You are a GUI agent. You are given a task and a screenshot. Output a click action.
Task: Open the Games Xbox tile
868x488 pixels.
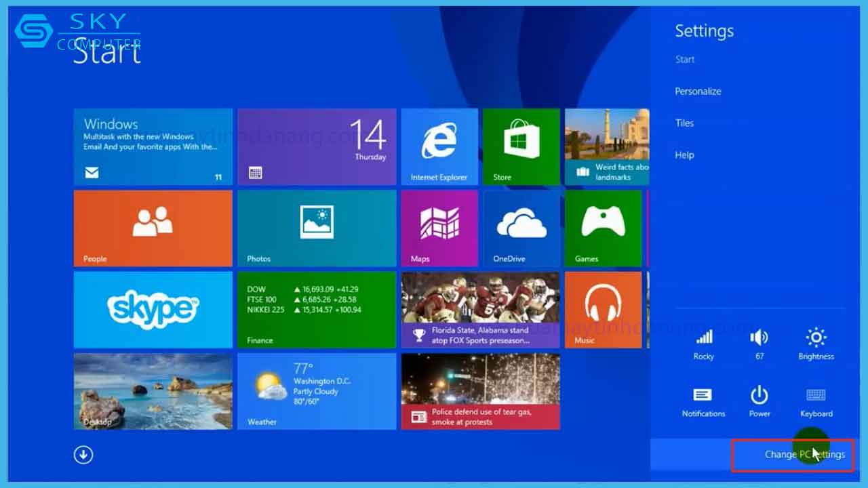pos(603,228)
